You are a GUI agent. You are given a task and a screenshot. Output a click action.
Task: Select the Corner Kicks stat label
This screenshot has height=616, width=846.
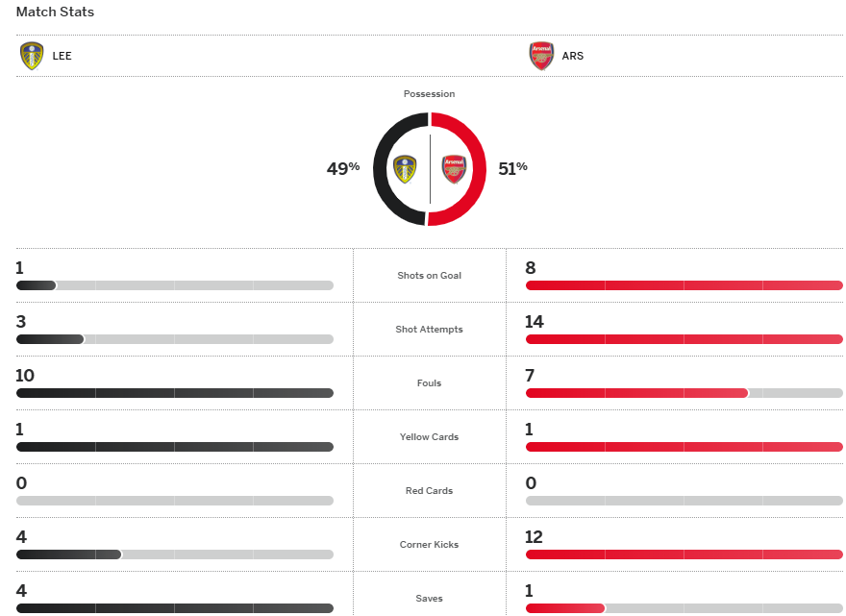pyautogui.click(x=430, y=545)
